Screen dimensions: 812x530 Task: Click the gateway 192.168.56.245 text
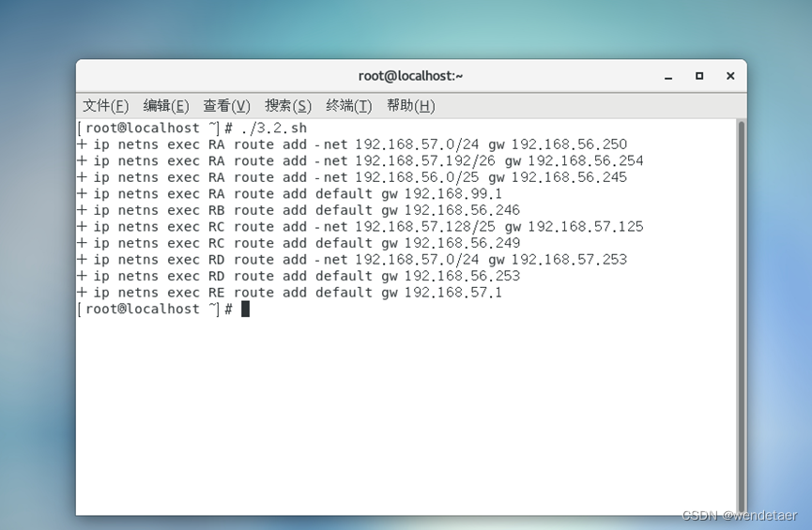click(569, 177)
